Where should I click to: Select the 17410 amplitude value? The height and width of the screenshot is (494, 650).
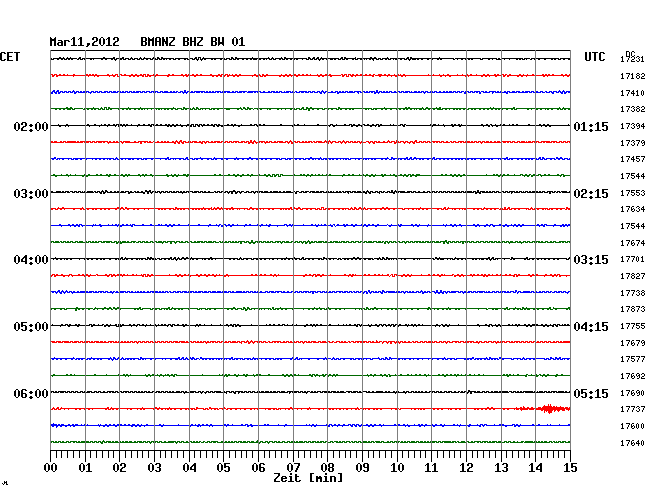click(x=633, y=93)
